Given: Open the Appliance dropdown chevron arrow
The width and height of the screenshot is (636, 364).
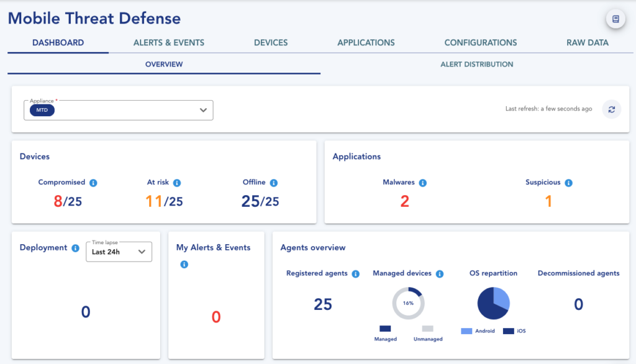Looking at the screenshot, I should click(x=202, y=109).
